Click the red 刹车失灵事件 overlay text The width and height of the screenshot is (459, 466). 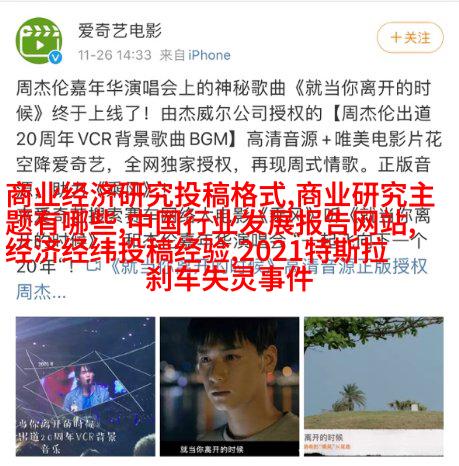[229, 279]
